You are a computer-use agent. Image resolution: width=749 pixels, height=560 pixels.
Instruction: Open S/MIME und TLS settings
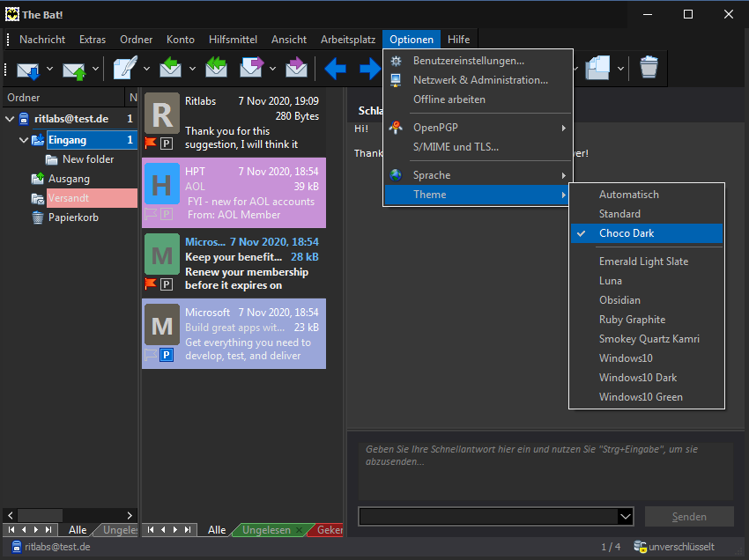(x=478, y=147)
